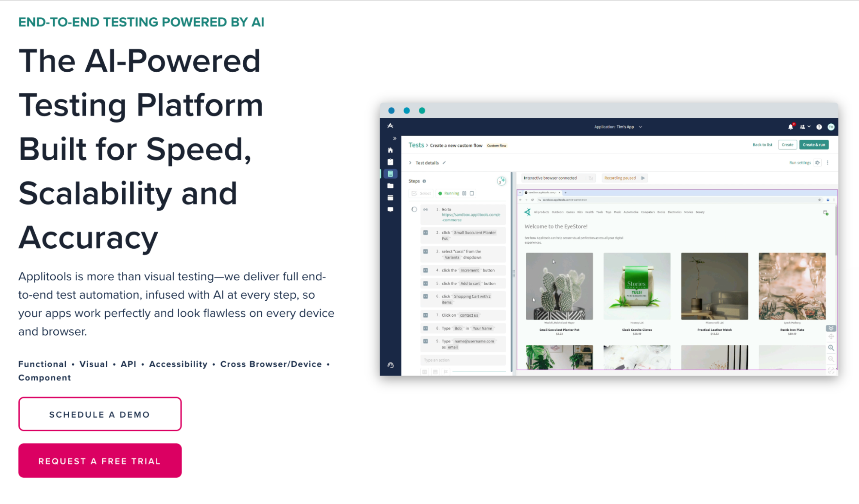Select the Outdoors category in EyeStore nav
Viewport: 859px width, 504px height.
tap(557, 212)
